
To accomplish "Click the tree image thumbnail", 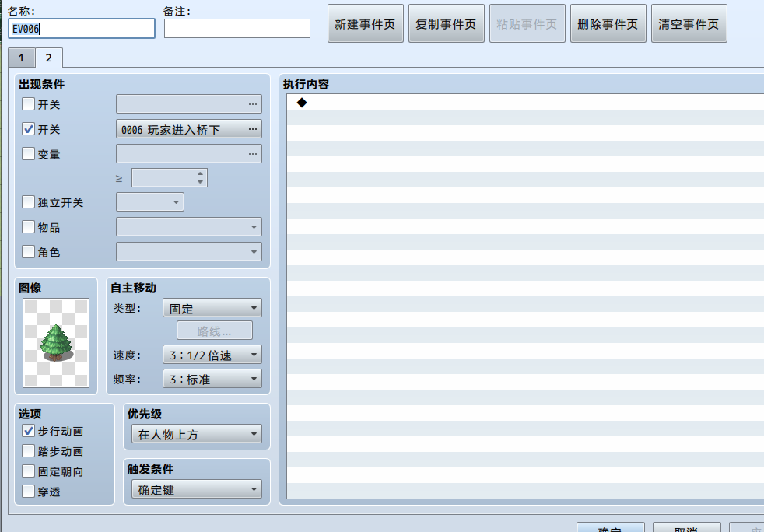I will [x=56, y=343].
